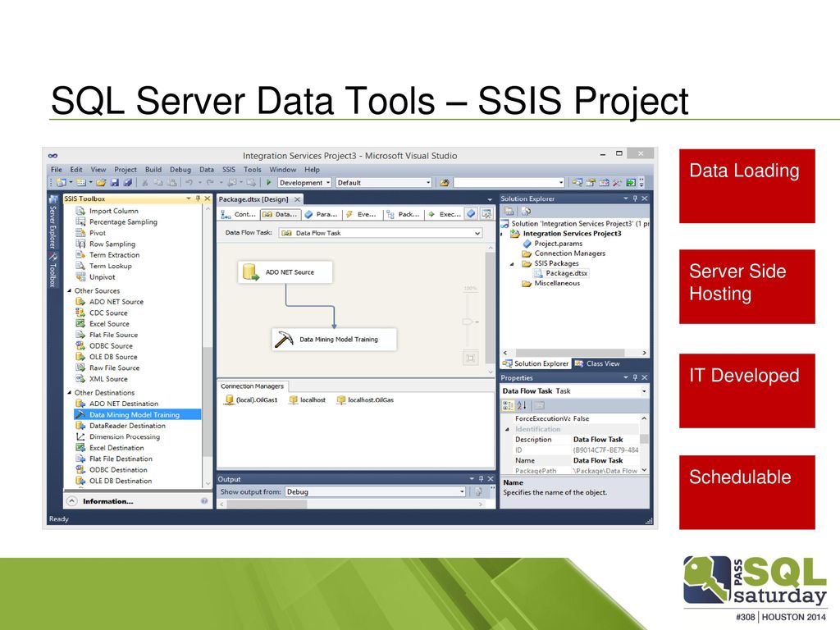Select Package.dtsx in Solution Explorer
This screenshot has height=630, width=840.
coord(561,273)
